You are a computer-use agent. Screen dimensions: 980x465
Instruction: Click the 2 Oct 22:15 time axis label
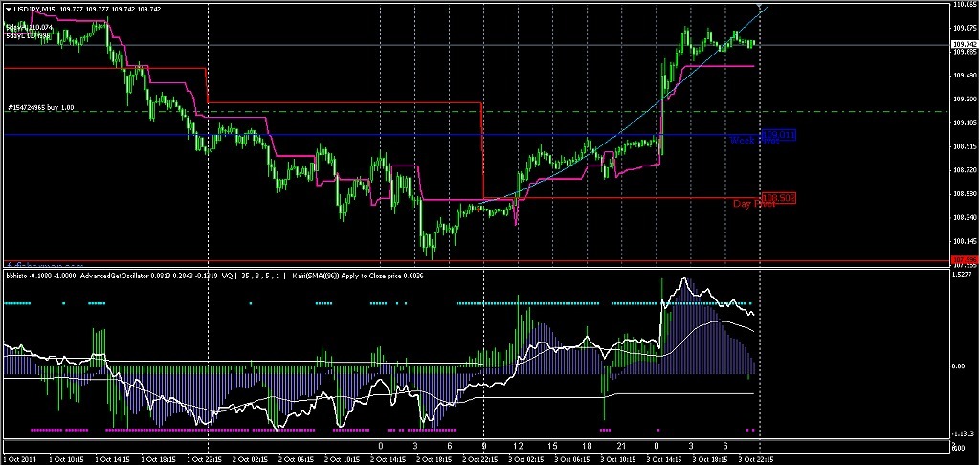[479, 458]
